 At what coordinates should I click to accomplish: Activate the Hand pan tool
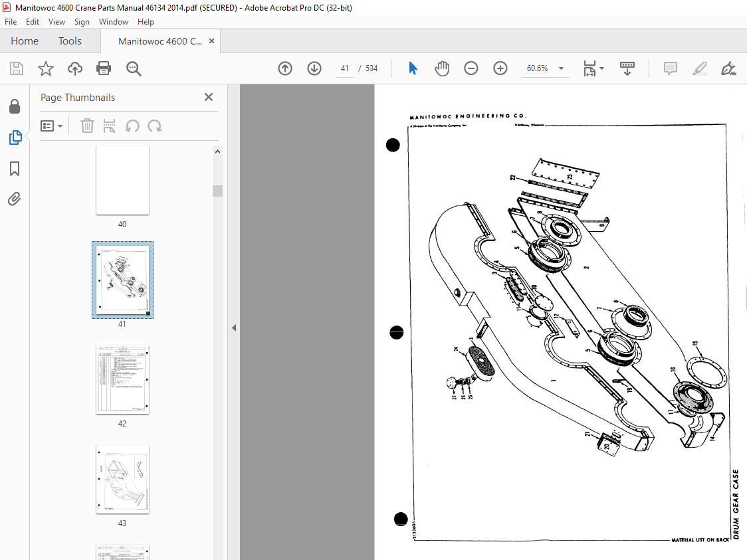(442, 68)
